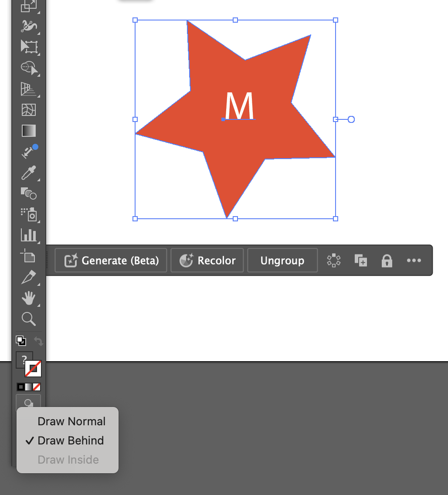Select the Gradient tool
The height and width of the screenshot is (495, 448).
28,130
